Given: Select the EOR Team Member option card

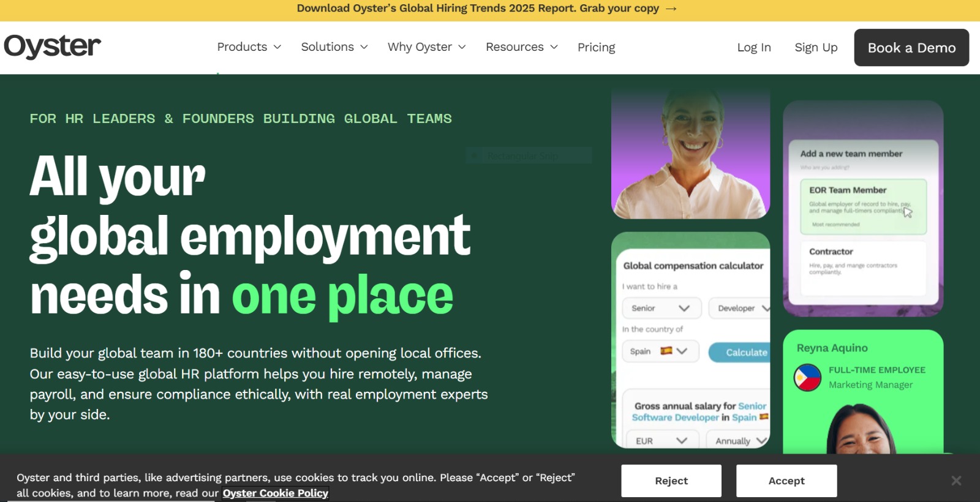Looking at the screenshot, I should pos(863,206).
